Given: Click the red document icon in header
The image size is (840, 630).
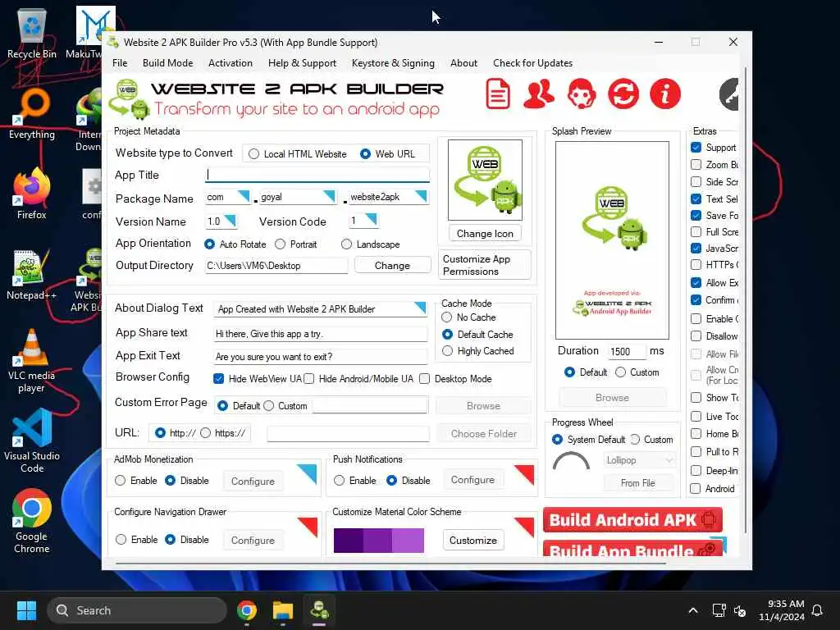Looking at the screenshot, I should 498,94.
